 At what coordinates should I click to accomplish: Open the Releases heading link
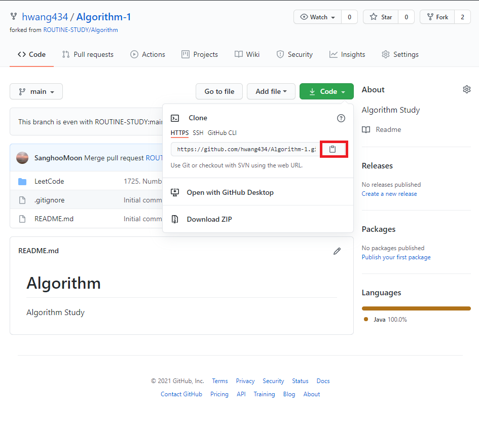[x=377, y=166]
